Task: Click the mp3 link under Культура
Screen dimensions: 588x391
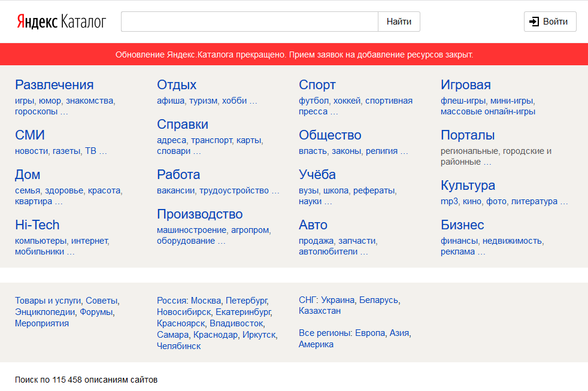Action: [x=448, y=201]
